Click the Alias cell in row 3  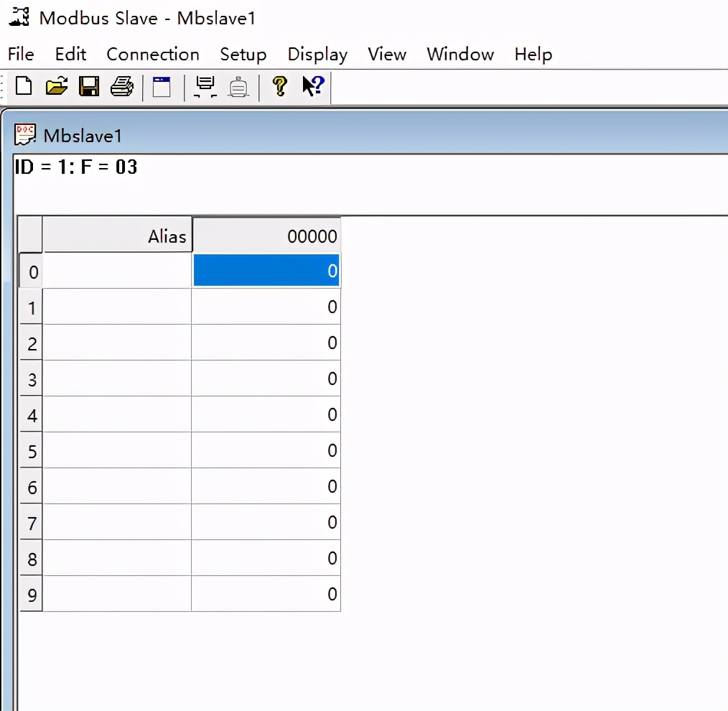coord(117,379)
